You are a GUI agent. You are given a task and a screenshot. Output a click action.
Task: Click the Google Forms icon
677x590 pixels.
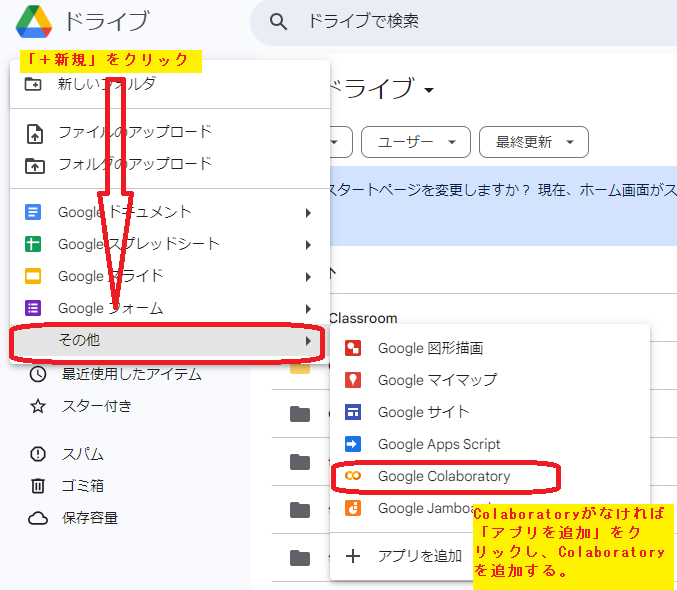(34, 308)
